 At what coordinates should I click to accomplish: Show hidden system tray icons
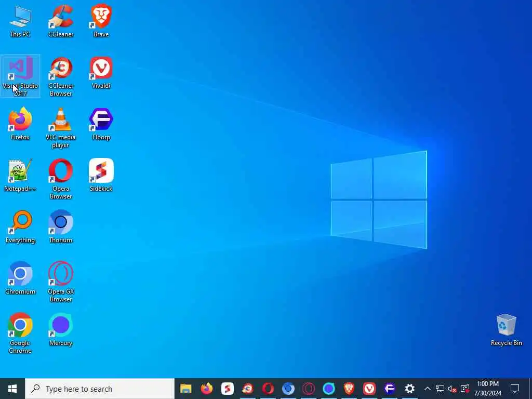pos(428,389)
